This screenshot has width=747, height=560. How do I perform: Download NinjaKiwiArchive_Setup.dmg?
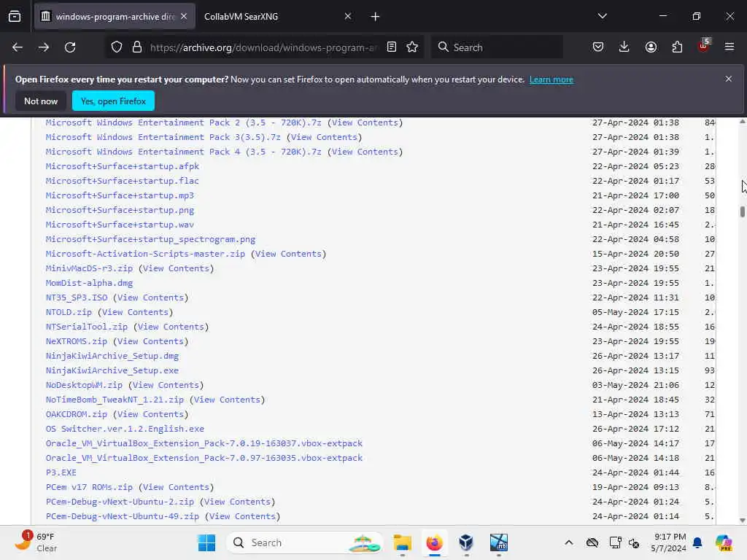112,356
